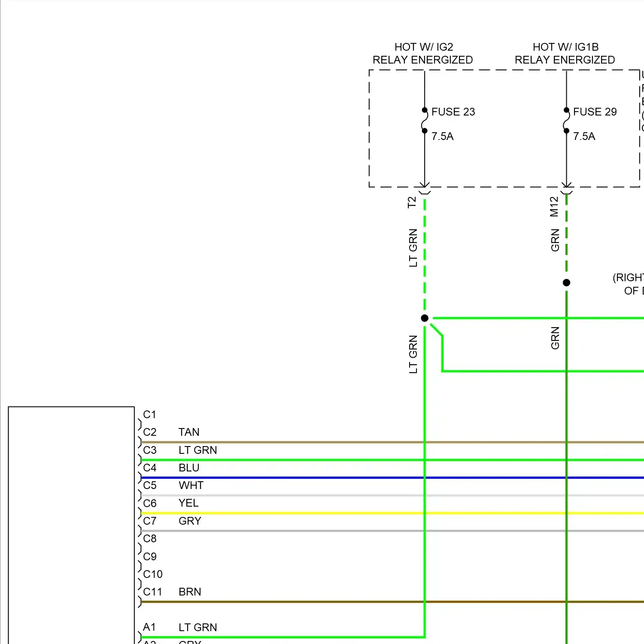Click the "HOT W/ IG1B RELAY ENERGIZED" label
This screenshot has width=644, height=644.
(x=565, y=53)
